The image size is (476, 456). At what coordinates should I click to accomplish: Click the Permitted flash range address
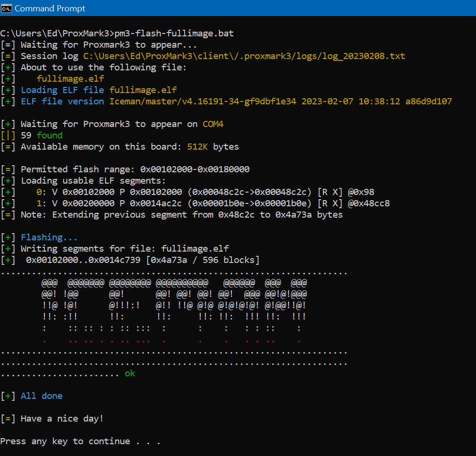[x=195, y=169]
